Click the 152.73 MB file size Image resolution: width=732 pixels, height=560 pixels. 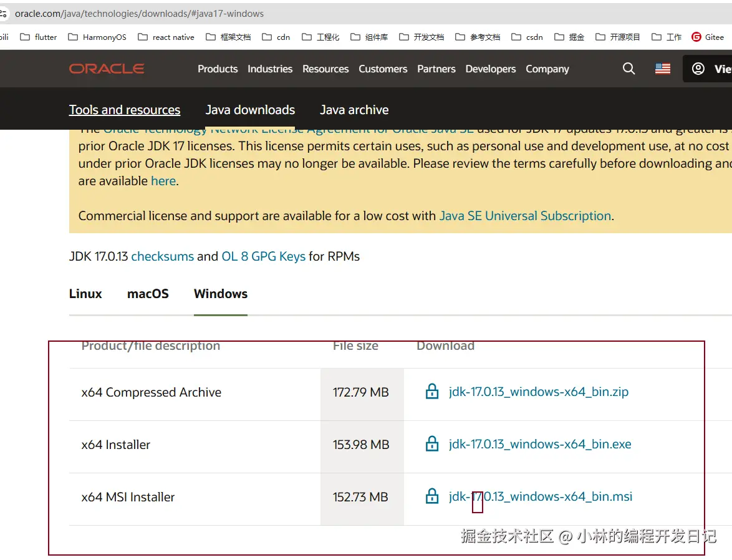[x=360, y=497]
